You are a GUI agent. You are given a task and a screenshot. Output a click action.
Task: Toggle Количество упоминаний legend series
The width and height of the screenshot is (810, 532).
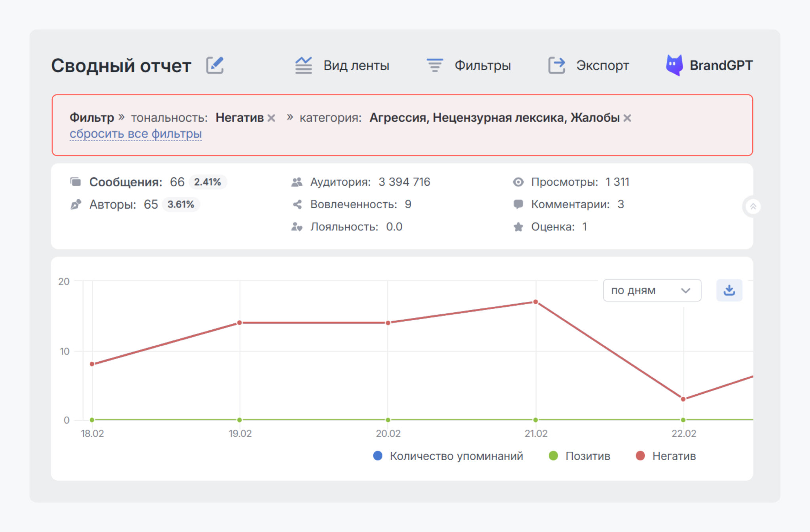(x=448, y=456)
